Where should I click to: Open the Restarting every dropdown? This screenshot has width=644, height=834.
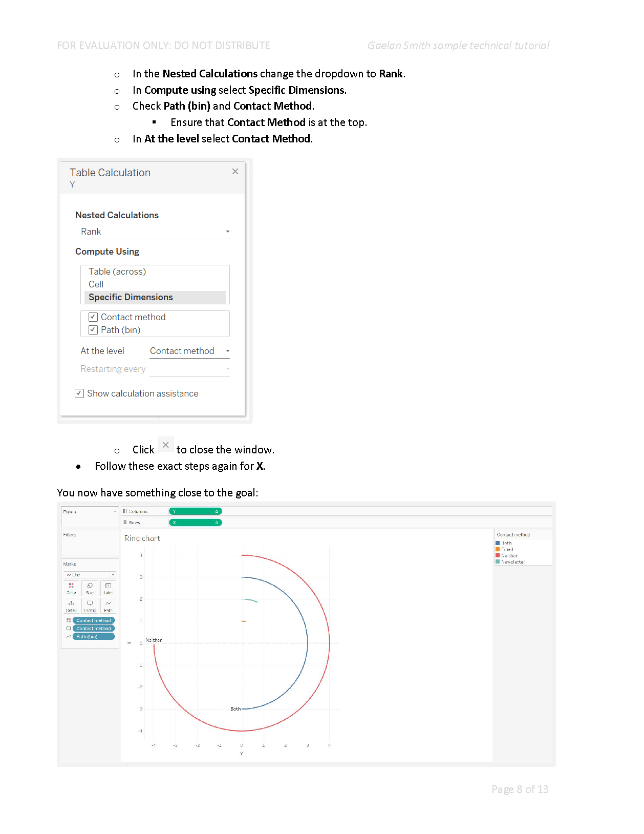pyautogui.click(x=189, y=369)
